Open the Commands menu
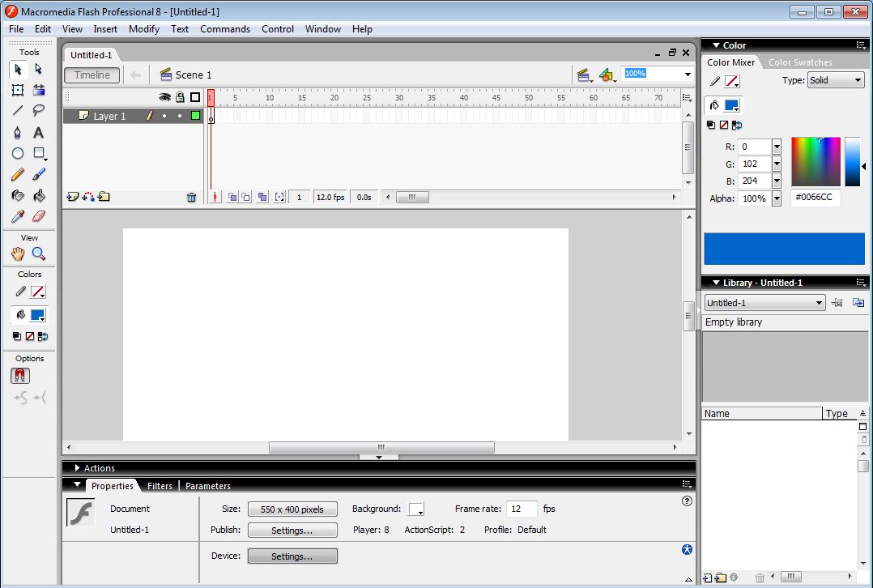This screenshot has width=873, height=588. click(225, 29)
